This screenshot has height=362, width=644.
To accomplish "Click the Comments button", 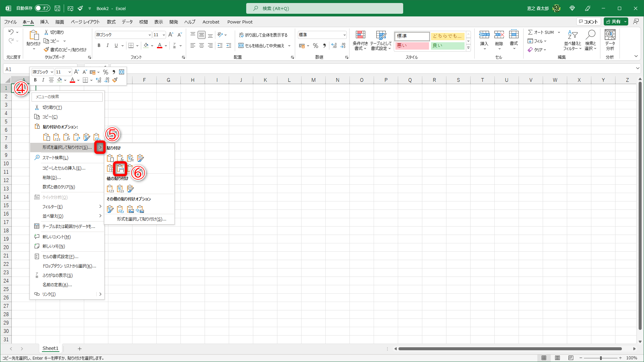I will click(588, 21).
